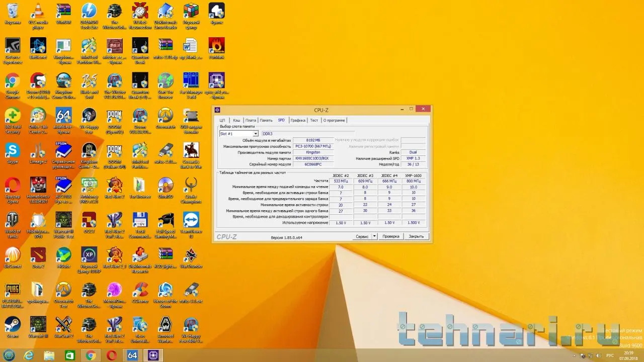Click the Закрыть button in CPU-Z
The width and height of the screenshot is (644, 362).
[416, 236]
